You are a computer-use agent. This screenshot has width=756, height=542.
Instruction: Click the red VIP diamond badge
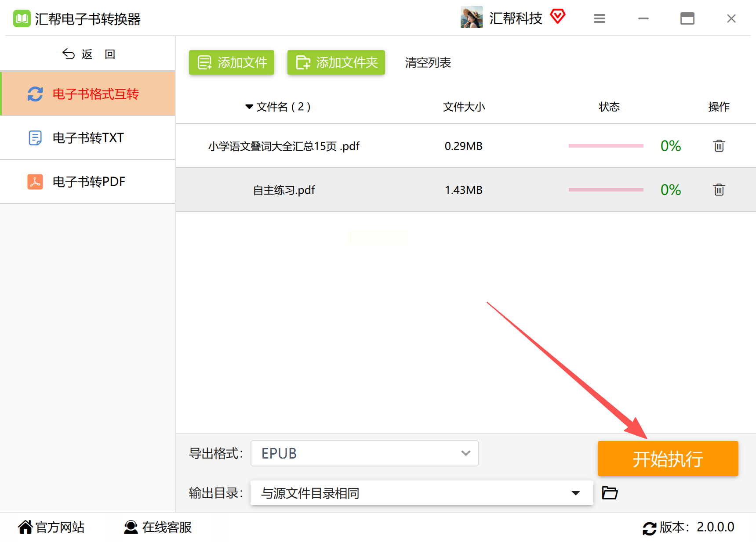558,17
